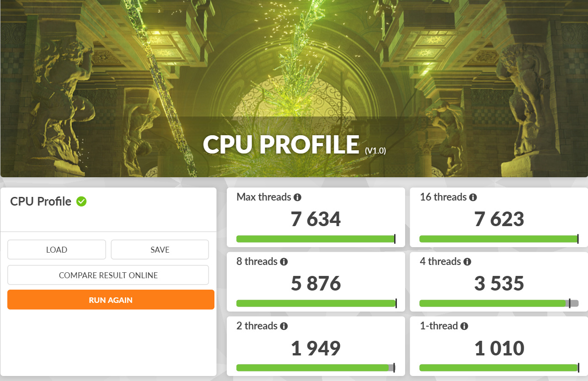Click the SAVE button
Viewport: 588px width, 381px height.
tap(160, 249)
